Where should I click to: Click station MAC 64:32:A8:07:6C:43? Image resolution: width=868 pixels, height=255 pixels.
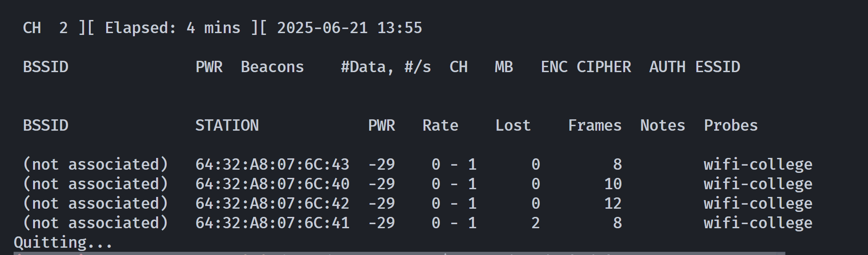(x=272, y=164)
